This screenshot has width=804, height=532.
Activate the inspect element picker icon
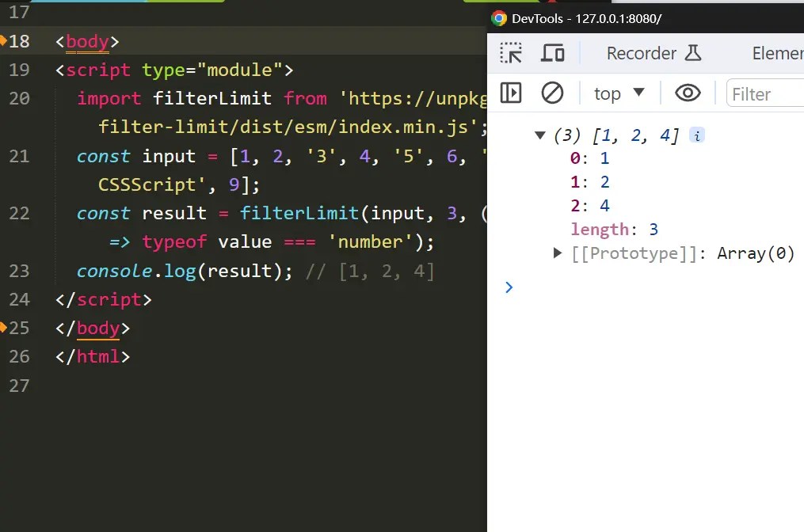point(511,53)
